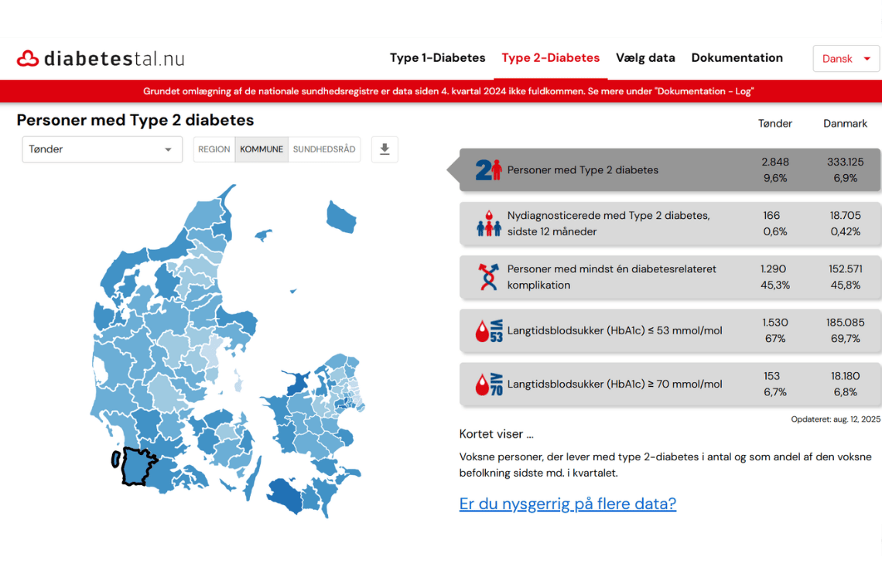The image size is (882, 588).
Task: Switch to Type 1-Diabetes tab
Action: click(x=437, y=58)
